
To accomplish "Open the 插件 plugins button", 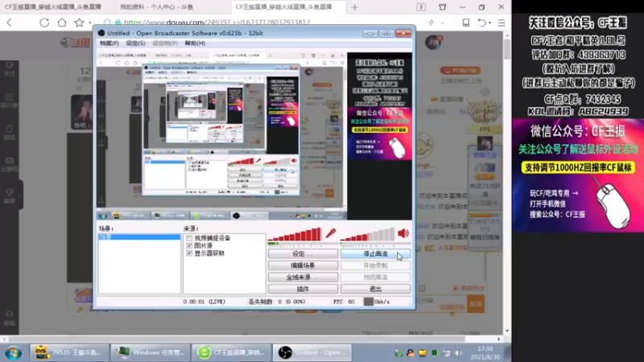I will point(303,289).
